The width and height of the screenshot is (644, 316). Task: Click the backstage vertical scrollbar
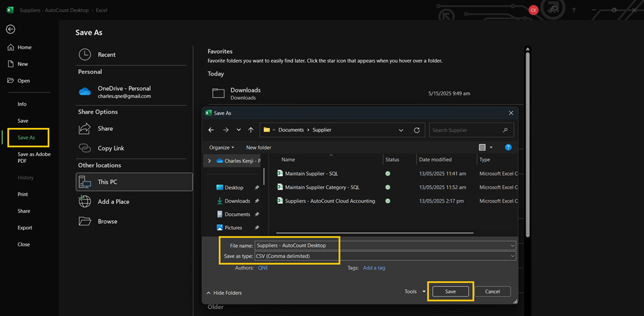coord(527,143)
